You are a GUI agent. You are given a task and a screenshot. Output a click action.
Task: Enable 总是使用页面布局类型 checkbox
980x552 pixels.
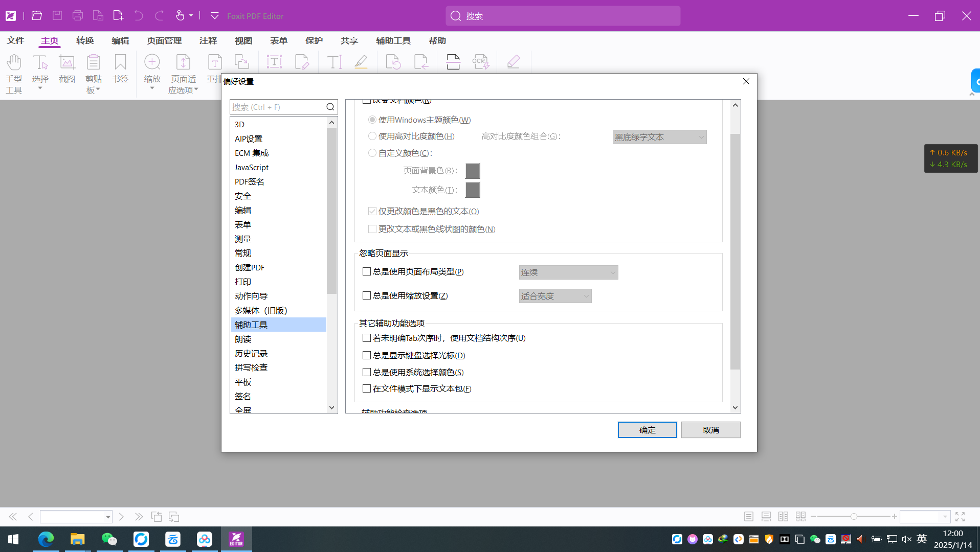(367, 271)
